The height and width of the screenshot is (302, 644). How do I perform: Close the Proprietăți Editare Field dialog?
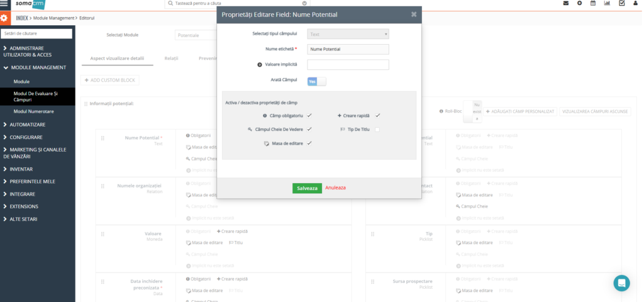(x=414, y=14)
